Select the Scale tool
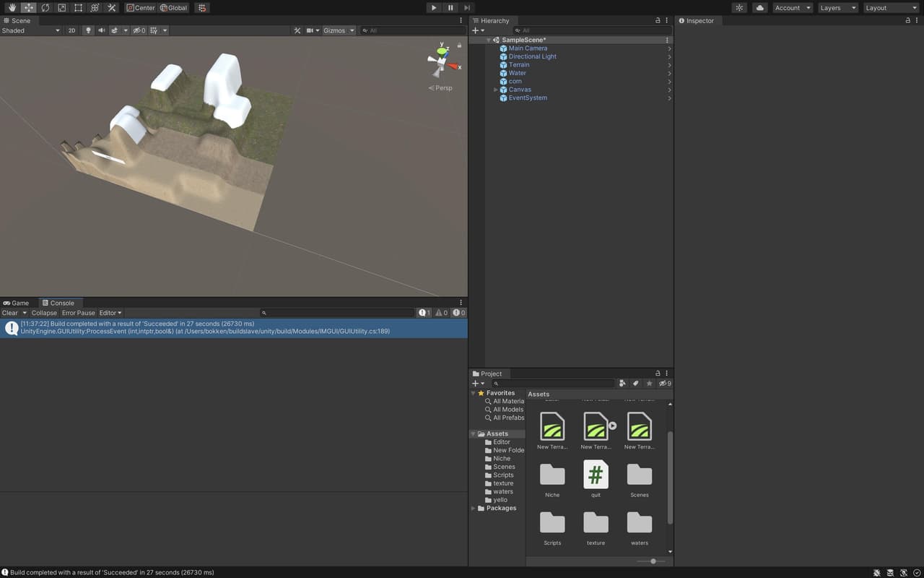 click(x=62, y=8)
